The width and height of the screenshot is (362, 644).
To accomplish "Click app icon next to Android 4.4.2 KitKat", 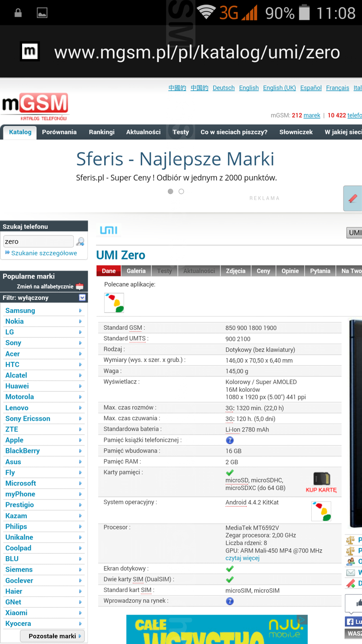I will [321, 511].
